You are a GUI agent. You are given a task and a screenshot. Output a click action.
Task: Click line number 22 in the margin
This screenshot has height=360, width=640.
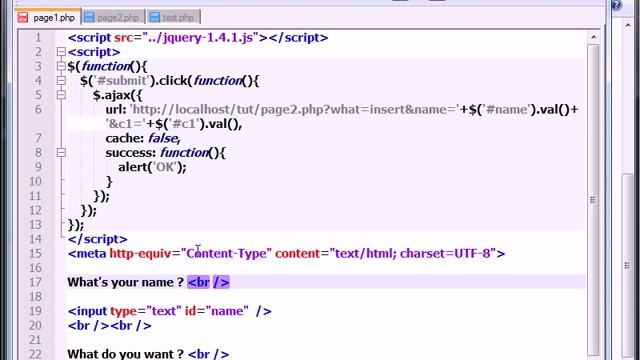click(36, 354)
